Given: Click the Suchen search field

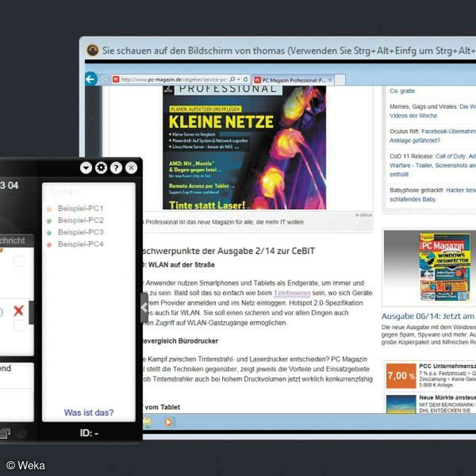Looking at the screenshot, I should click(88, 192).
